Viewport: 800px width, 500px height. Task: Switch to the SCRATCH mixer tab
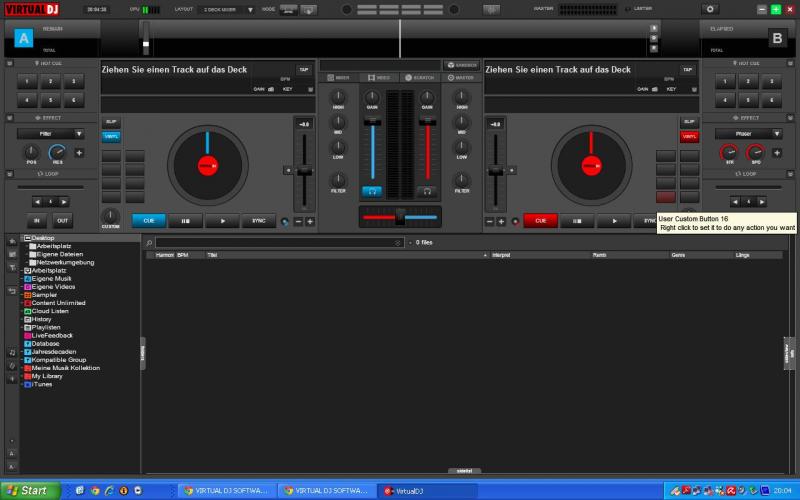420,77
